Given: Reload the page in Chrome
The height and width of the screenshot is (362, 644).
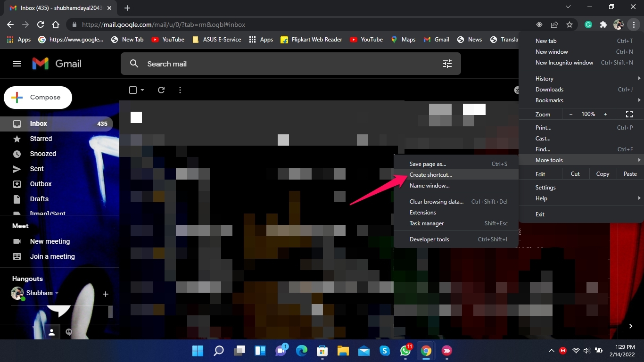Looking at the screenshot, I should (x=41, y=25).
